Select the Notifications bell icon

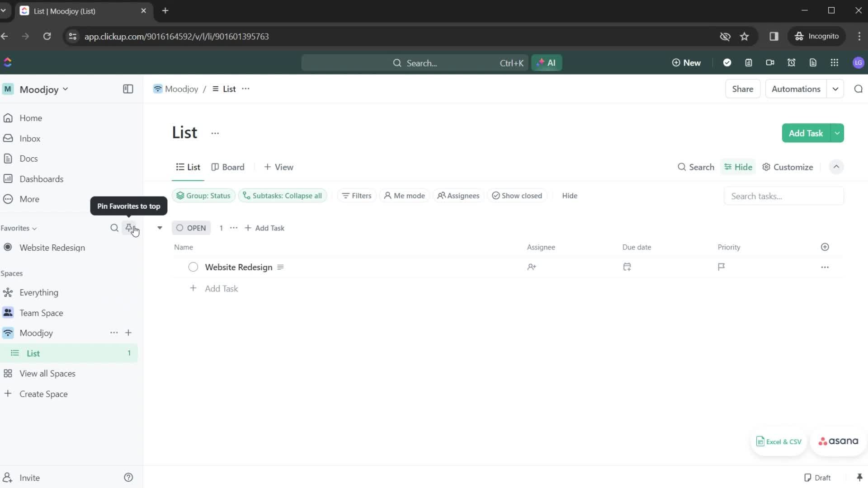click(x=793, y=62)
